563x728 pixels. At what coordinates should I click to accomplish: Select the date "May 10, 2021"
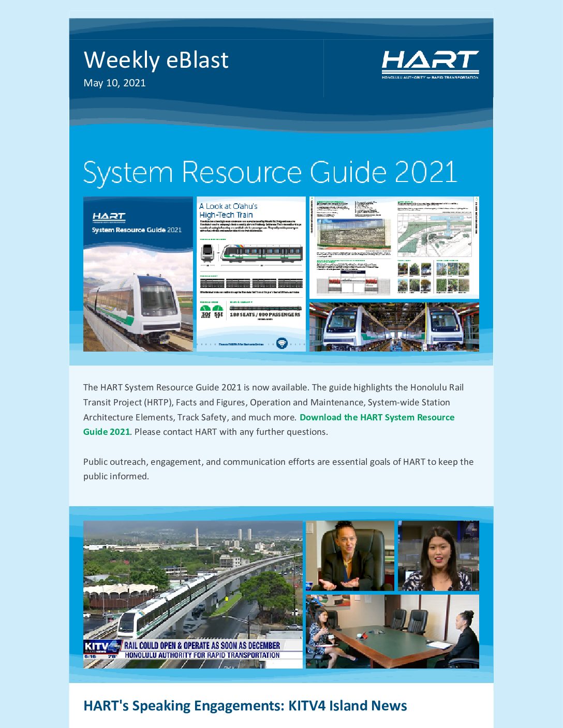[x=114, y=83]
